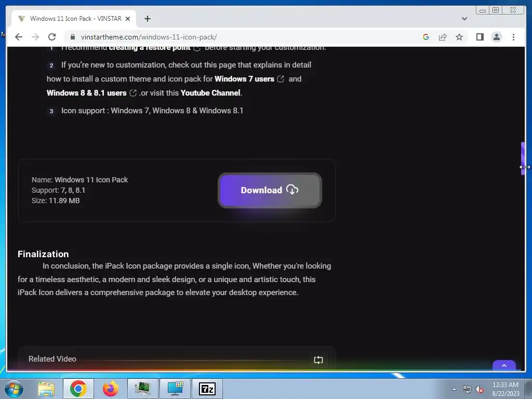Visit the Youtube Channel link
532x399 pixels.
(210, 93)
